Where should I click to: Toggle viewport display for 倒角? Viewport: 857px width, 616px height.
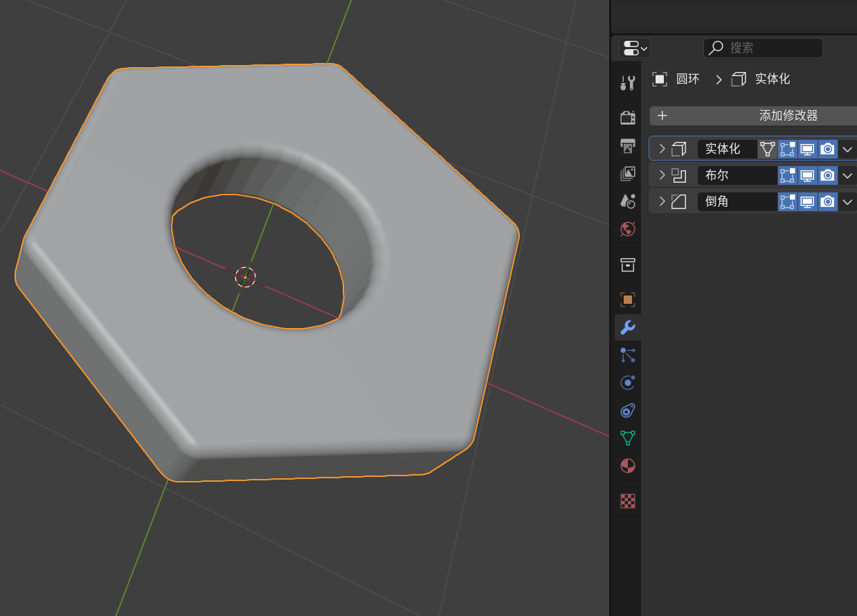click(808, 201)
